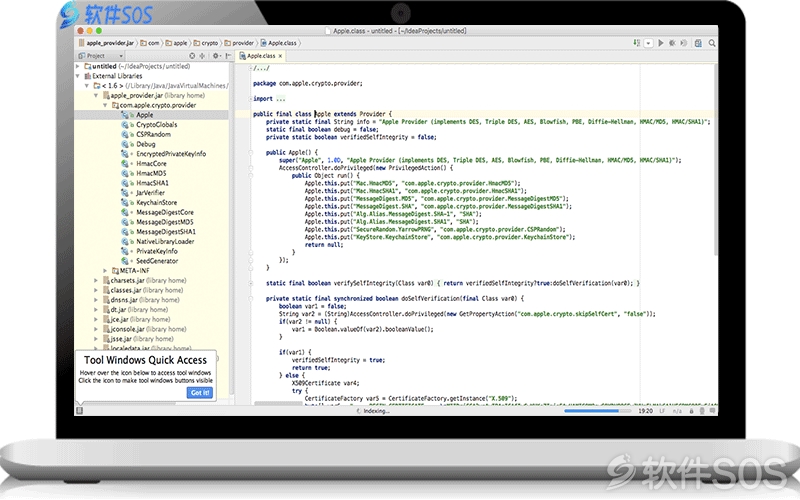The width and height of the screenshot is (800, 500).
Task: Click the editor horizontal scrollbar thumb
Action: 278,403
